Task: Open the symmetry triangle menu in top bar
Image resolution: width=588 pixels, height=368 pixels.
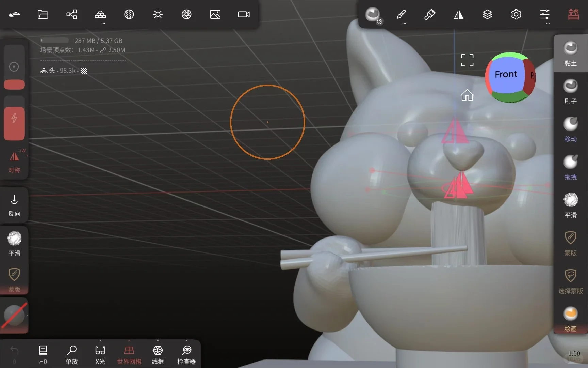Action: tap(459, 14)
